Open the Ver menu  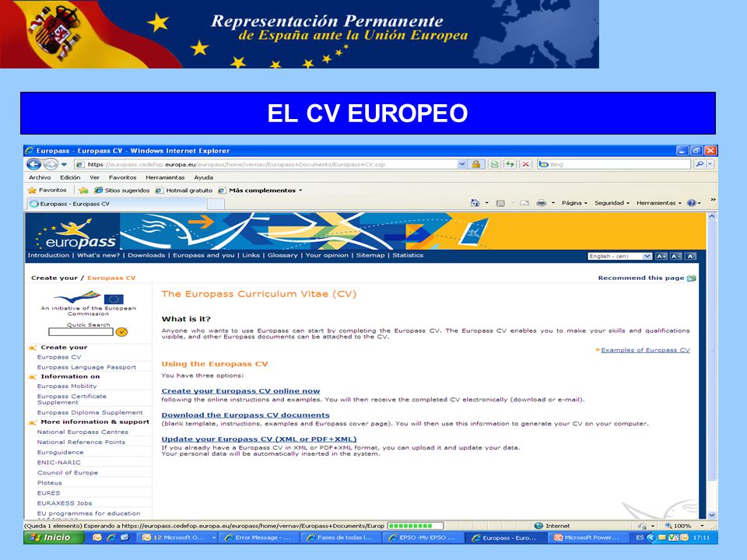(x=94, y=177)
